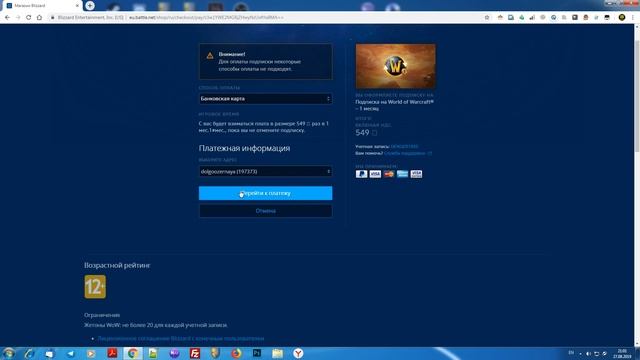Viewport: 640px width, 360px height.
Task: Reload the page with the refresh icon
Action: click(29, 18)
